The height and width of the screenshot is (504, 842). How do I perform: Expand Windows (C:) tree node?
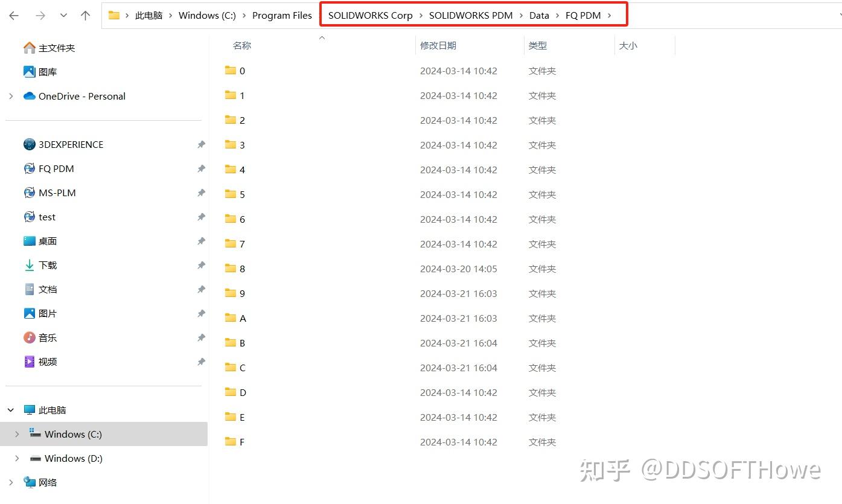(x=17, y=434)
